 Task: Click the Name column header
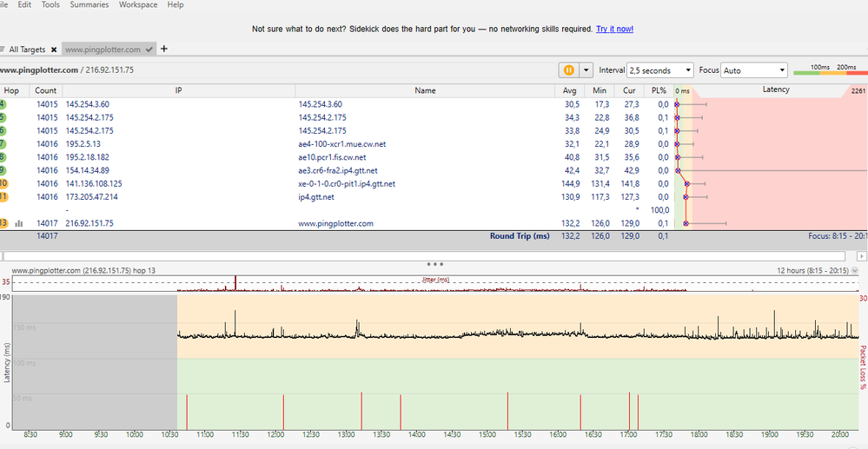(425, 90)
